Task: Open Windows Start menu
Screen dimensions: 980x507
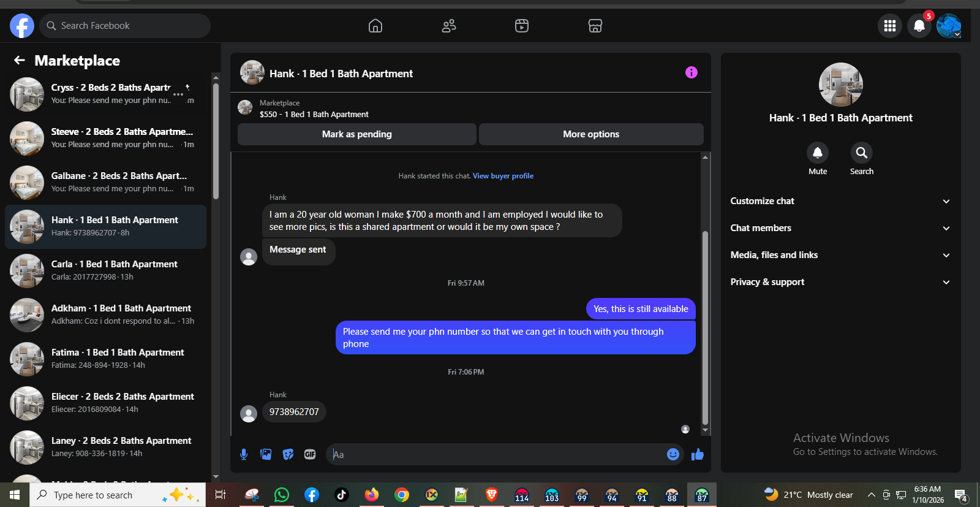Action: [15, 495]
